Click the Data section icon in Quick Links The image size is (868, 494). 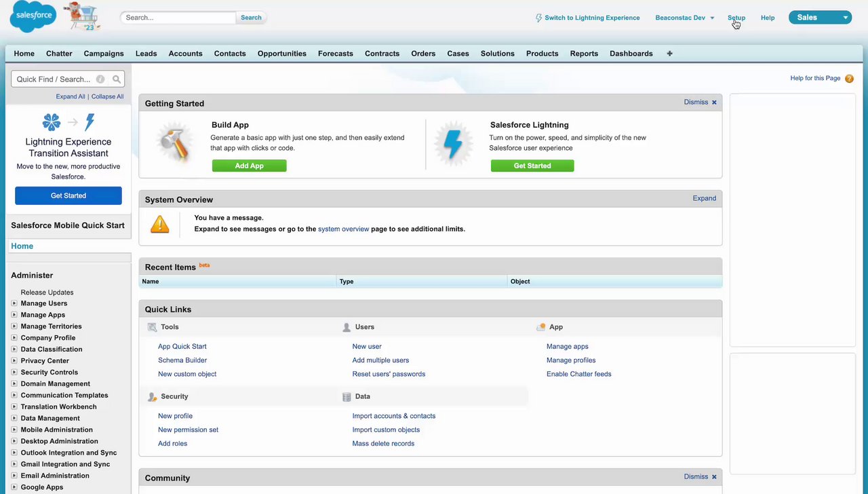347,396
